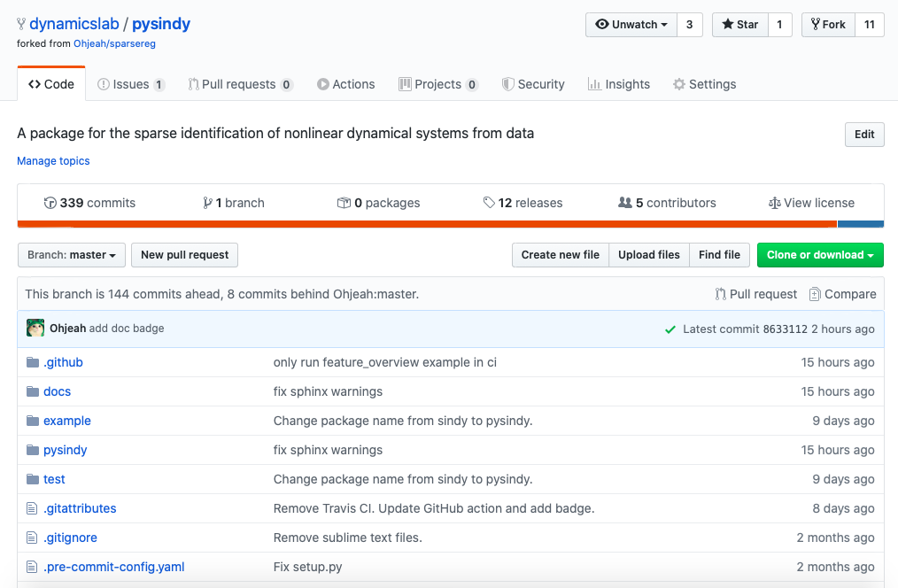898x588 pixels.
Task: Go to the Actions tab
Action: (346, 84)
